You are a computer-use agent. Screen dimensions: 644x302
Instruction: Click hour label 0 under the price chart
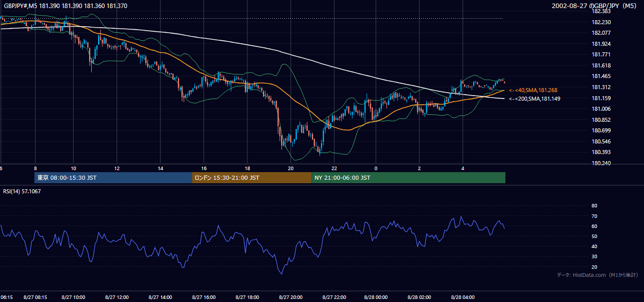(x=376, y=168)
